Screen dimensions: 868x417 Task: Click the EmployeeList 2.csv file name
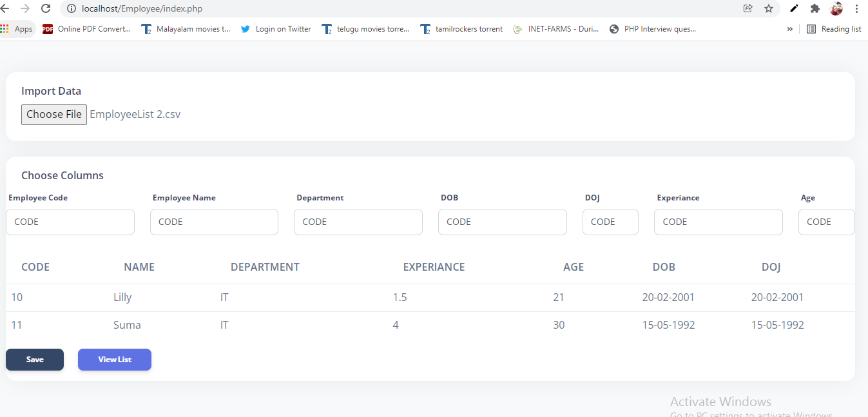click(x=135, y=115)
